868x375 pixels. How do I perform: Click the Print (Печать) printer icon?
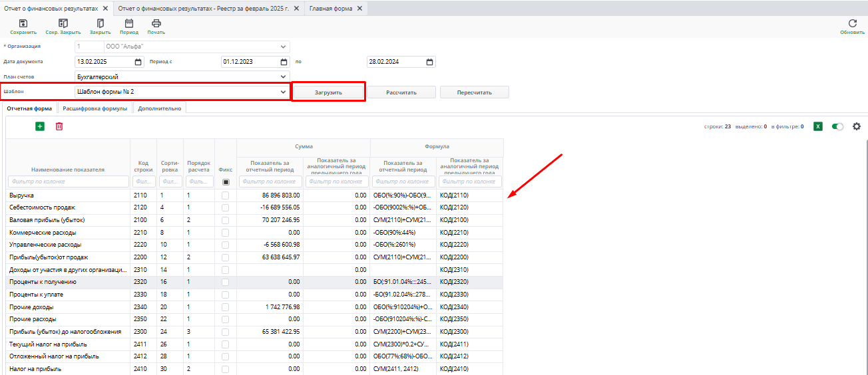tap(156, 23)
